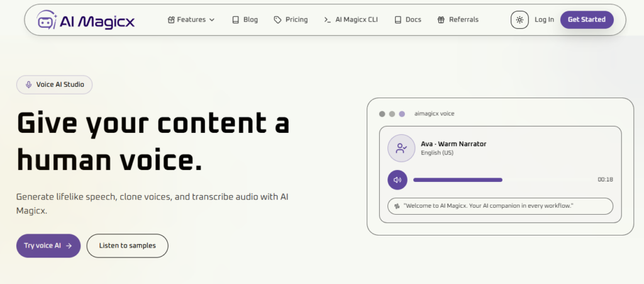
Task: Click the arrow on Try voice AI
Action: (69, 246)
